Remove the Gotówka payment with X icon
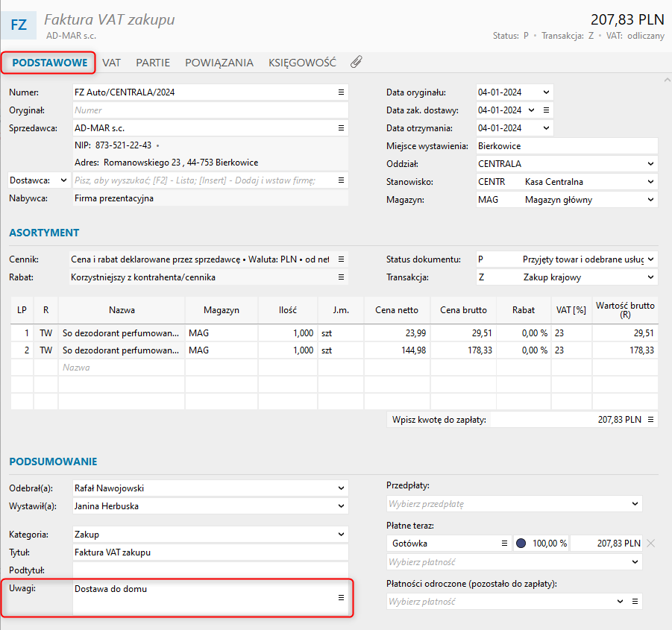672x630 pixels. 651,544
